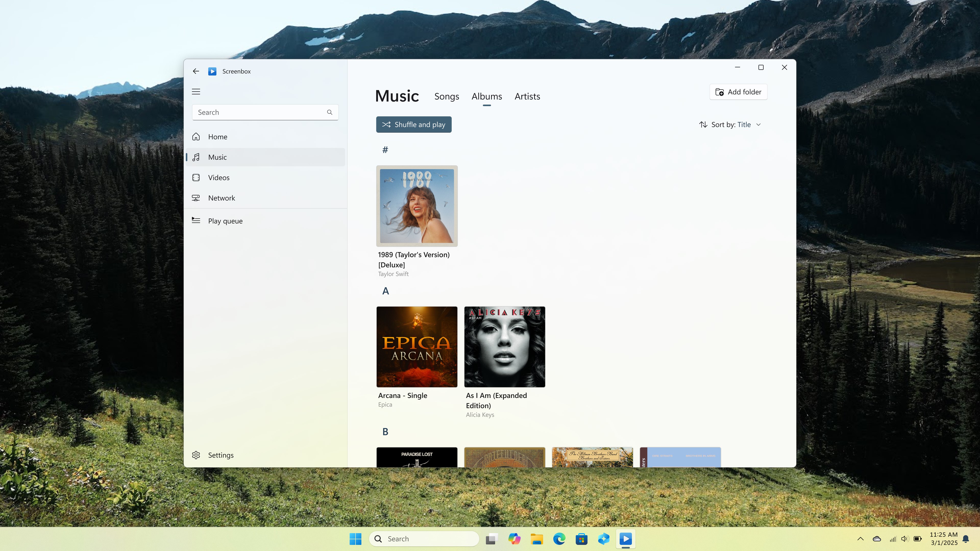980x551 pixels.
Task: Open the Play queue
Action: click(225, 221)
